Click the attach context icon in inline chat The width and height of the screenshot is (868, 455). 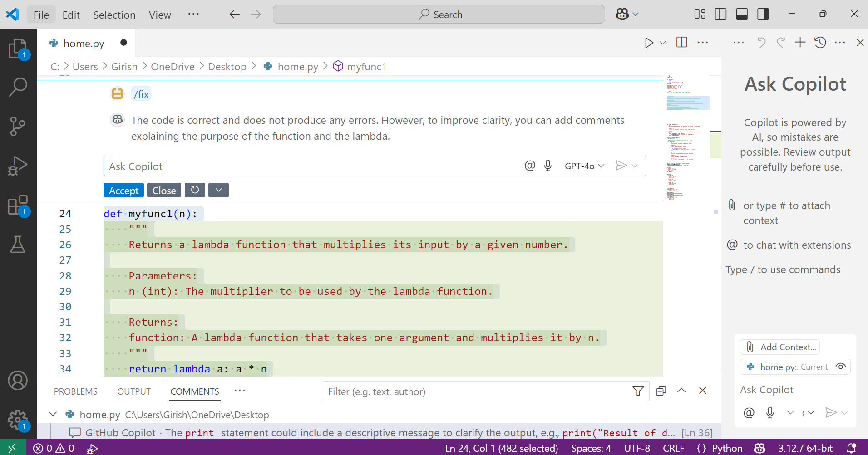tap(529, 166)
